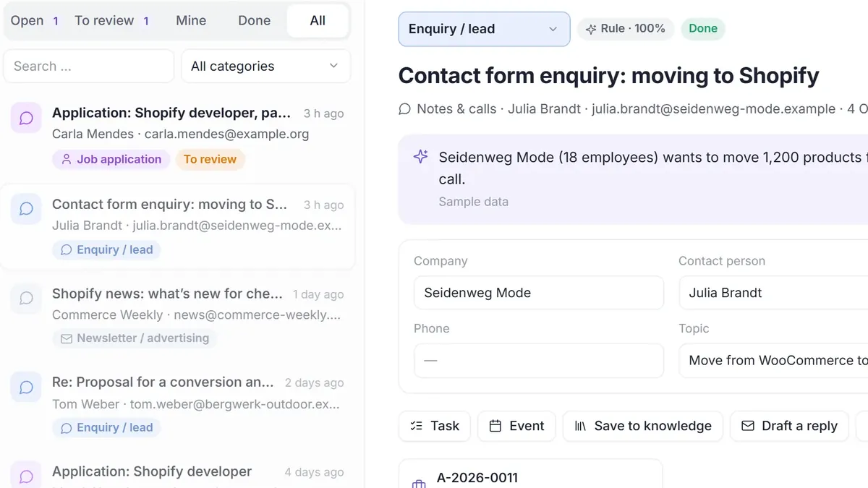Click chat icon of Shopify news row
This screenshot has height=488, width=868.
26,298
